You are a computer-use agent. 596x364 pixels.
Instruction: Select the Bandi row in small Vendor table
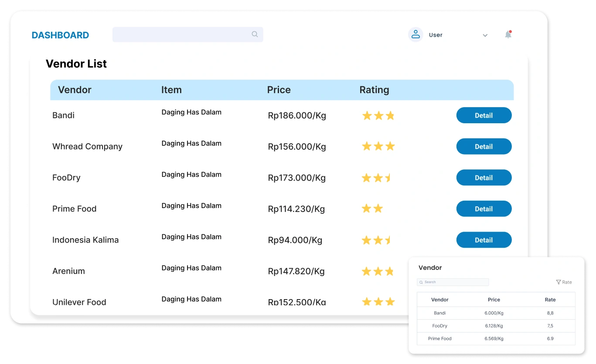click(440, 313)
